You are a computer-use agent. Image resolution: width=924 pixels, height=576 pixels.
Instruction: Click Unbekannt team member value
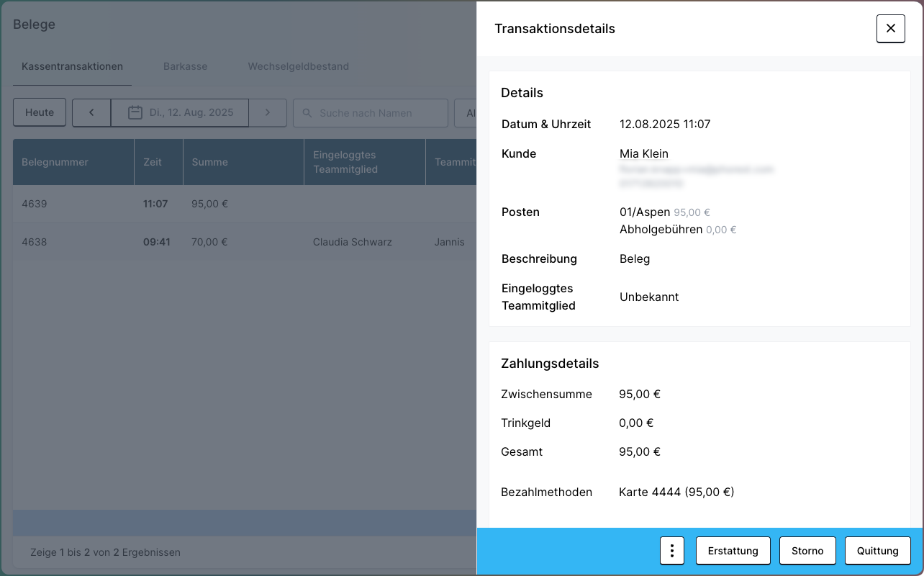(649, 297)
